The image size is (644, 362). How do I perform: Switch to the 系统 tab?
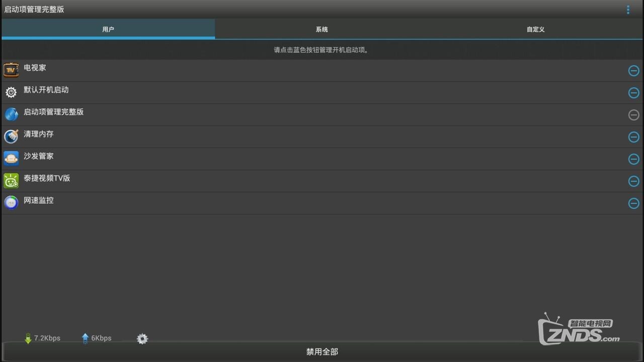(322, 29)
